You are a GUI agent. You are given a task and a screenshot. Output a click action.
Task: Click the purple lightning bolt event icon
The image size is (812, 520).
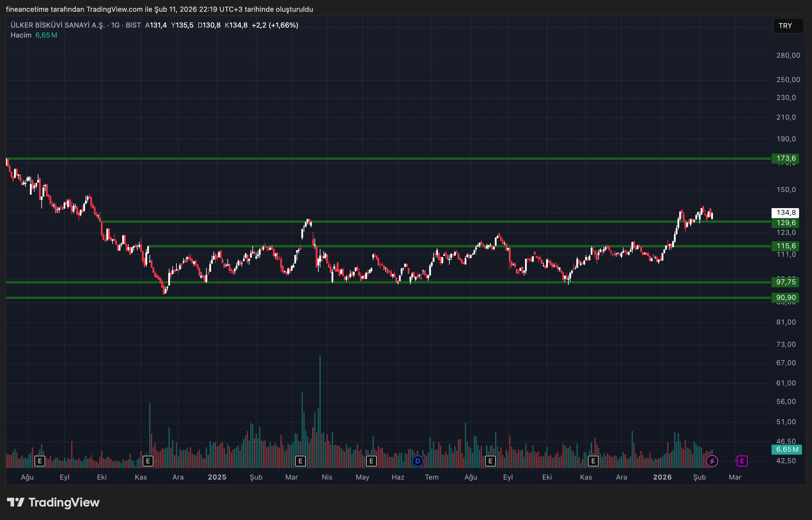pos(712,461)
